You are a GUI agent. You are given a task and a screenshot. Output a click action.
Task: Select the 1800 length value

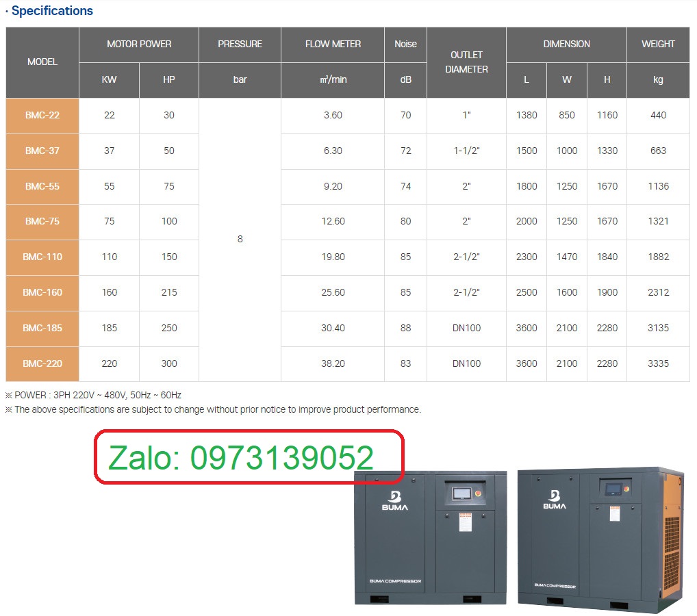click(527, 186)
